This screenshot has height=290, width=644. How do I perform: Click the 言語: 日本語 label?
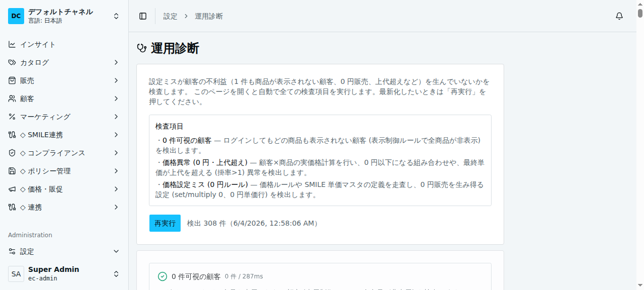point(45,21)
